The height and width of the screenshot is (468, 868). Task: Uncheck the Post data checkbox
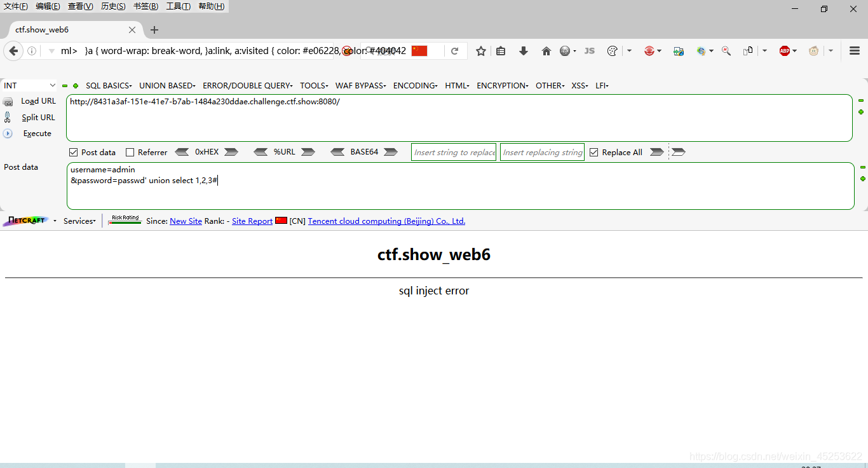(x=74, y=152)
